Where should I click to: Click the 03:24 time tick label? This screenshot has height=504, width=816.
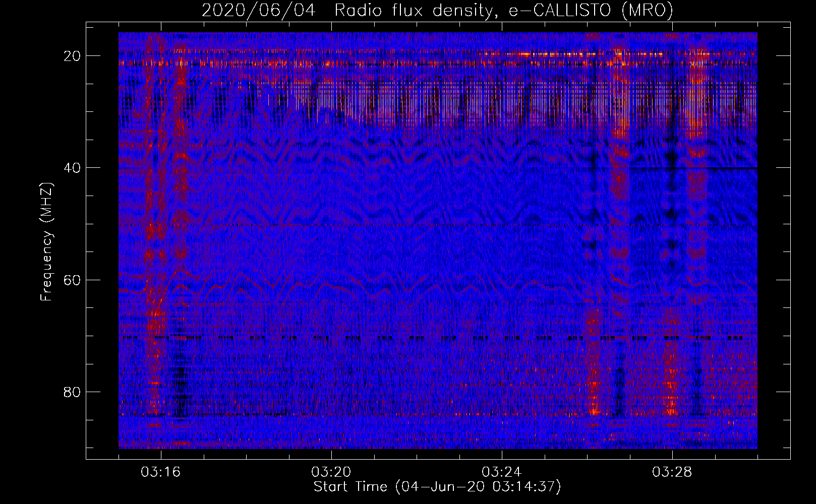coord(502,472)
